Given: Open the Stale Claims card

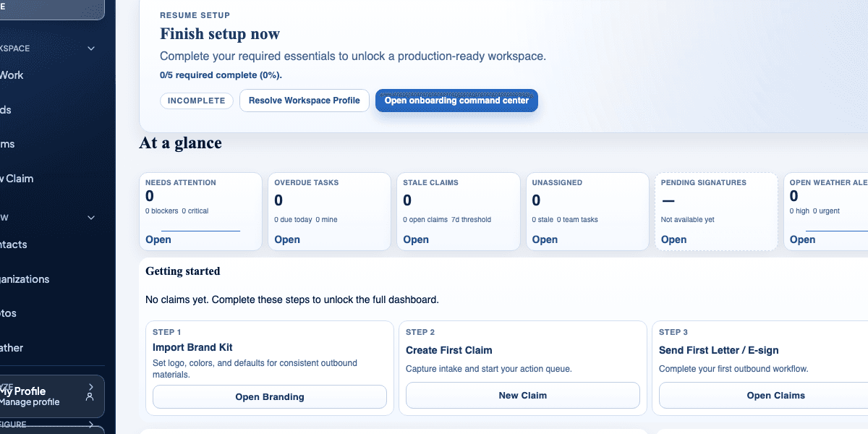Looking at the screenshot, I should point(416,239).
